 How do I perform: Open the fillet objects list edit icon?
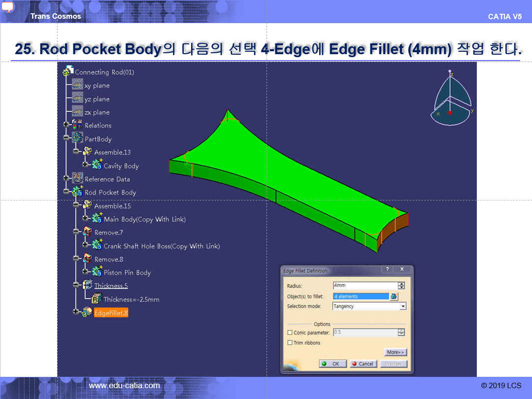tap(394, 297)
